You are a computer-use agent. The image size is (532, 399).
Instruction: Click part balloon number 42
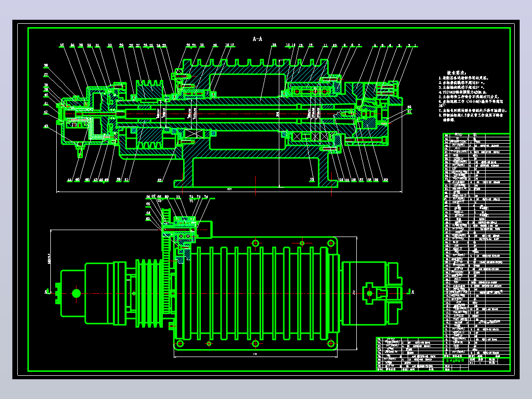(46, 113)
